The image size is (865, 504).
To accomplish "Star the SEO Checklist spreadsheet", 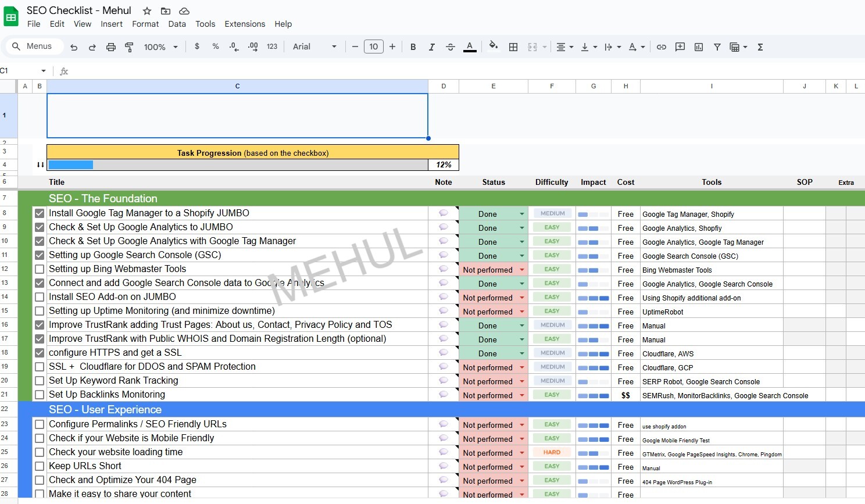I will [x=146, y=10].
